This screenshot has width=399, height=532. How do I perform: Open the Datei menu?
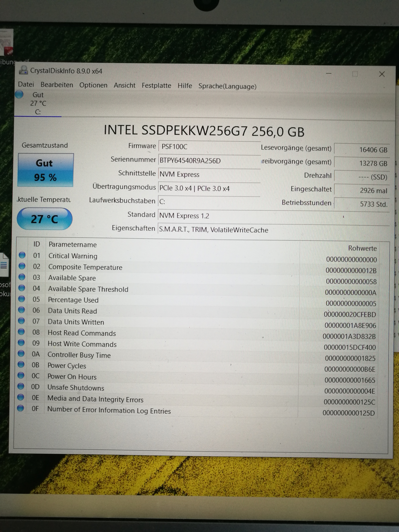pyautogui.click(x=26, y=84)
